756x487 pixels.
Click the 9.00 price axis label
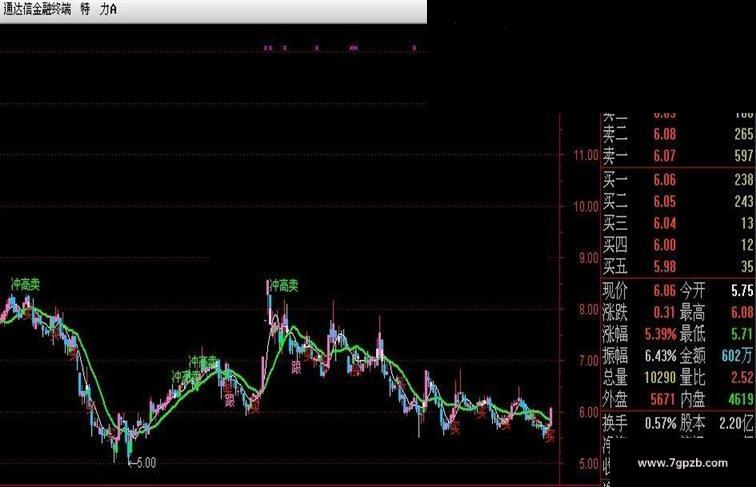[589, 258]
